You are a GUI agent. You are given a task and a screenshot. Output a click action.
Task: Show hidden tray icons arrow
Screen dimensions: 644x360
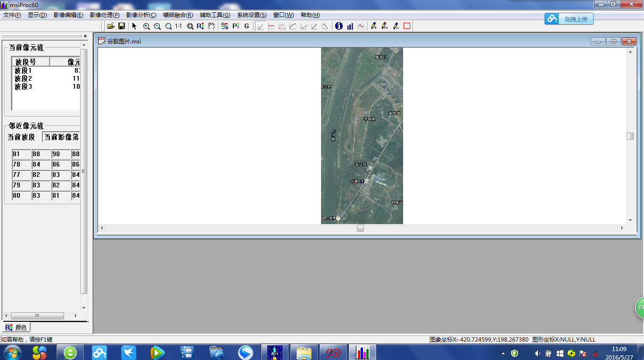tap(503, 353)
